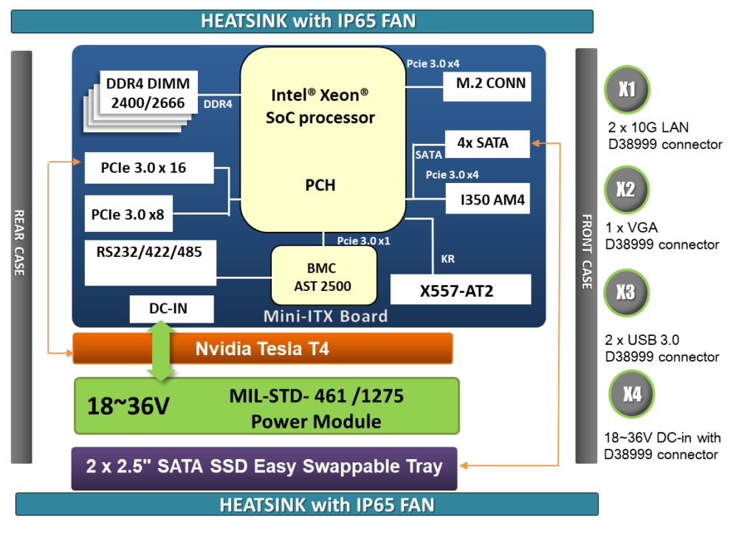
Task: Select the orange Nvidia Tesla T4 bar
Action: pyautogui.click(x=262, y=348)
